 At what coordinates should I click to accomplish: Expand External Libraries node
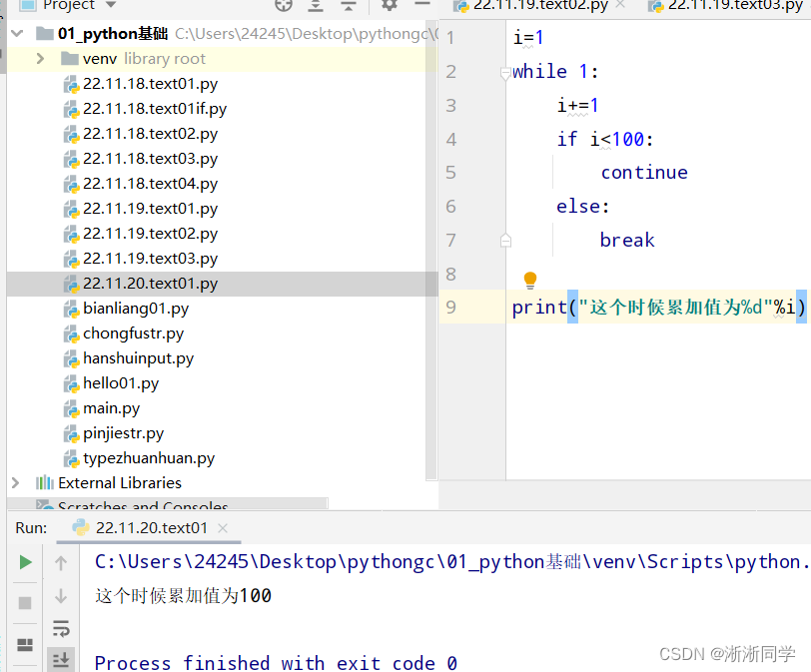tap(16, 483)
